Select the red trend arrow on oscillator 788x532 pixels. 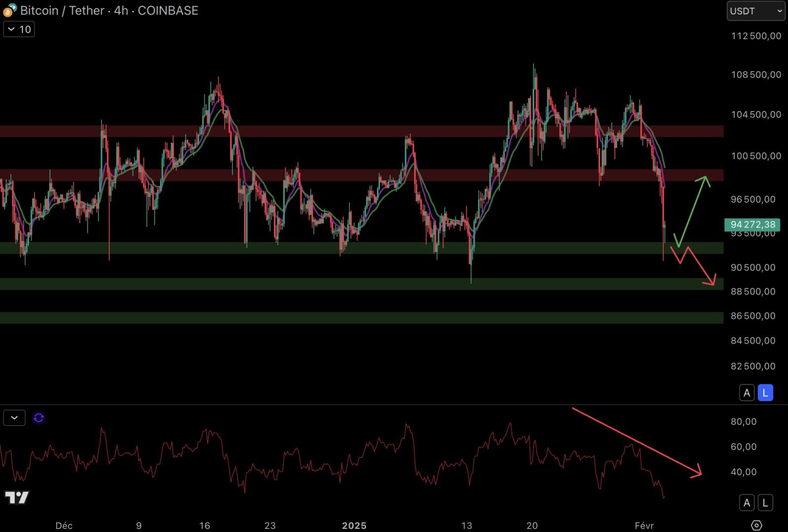[x=636, y=442]
